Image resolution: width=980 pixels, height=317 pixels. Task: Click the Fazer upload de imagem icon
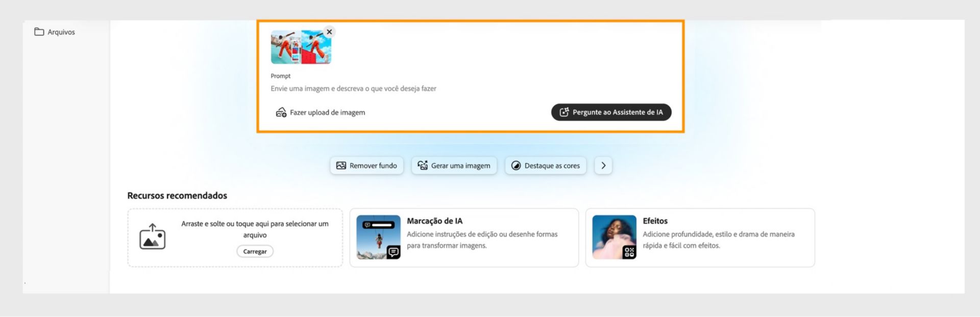pos(281,112)
